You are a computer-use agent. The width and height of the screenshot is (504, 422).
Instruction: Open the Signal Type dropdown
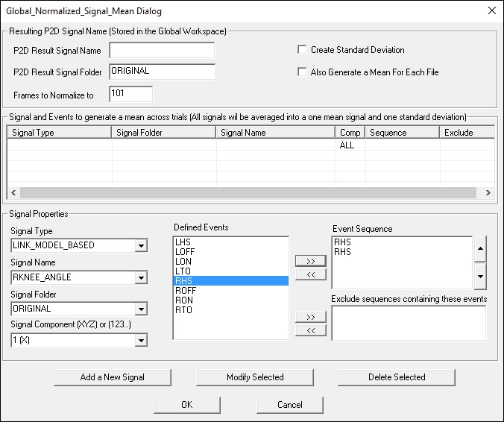point(141,246)
